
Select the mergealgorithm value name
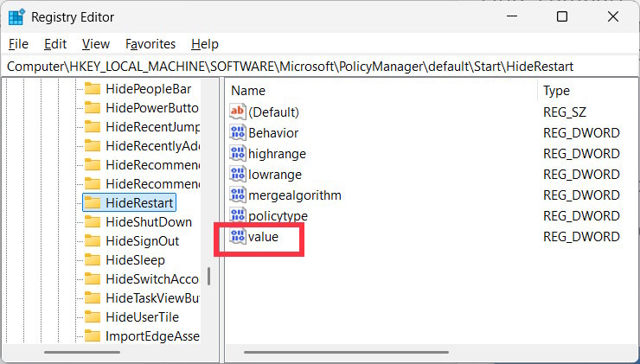pyautogui.click(x=295, y=195)
